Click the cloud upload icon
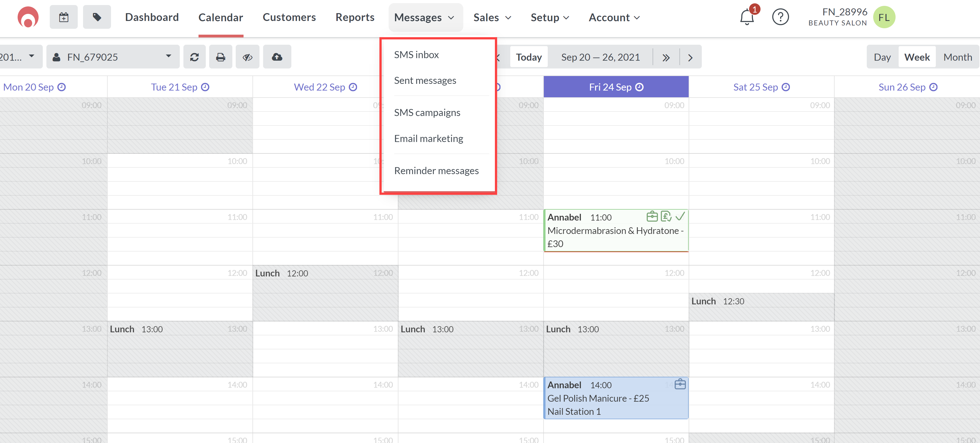Image resolution: width=980 pixels, height=443 pixels. point(277,57)
